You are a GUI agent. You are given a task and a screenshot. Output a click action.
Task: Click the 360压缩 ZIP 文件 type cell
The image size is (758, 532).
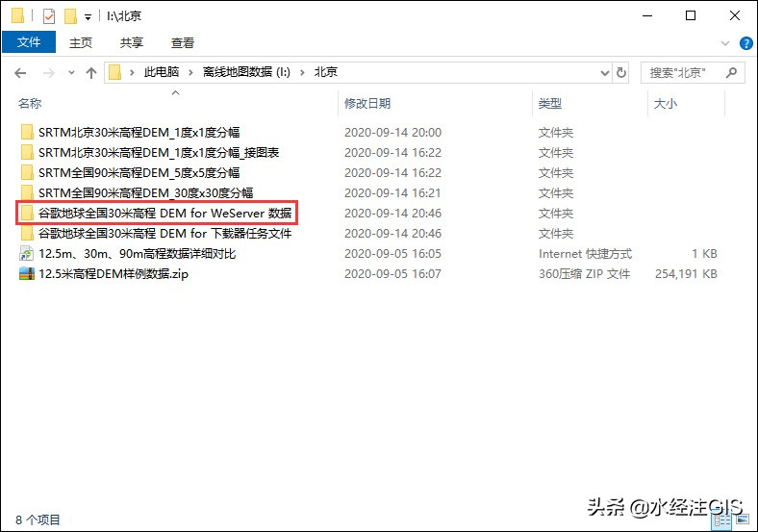click(585, 274)
